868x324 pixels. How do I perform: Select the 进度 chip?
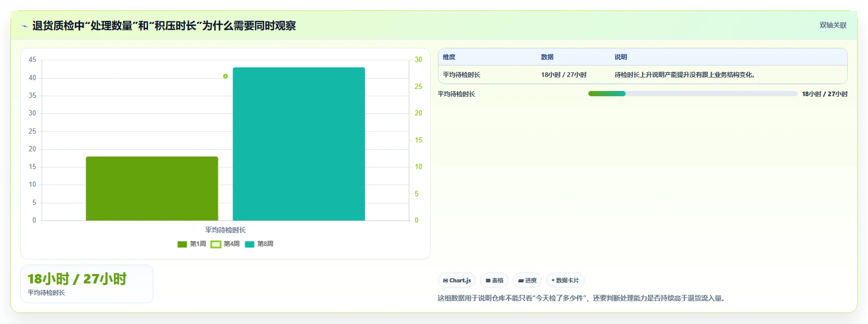click(527, 280)
